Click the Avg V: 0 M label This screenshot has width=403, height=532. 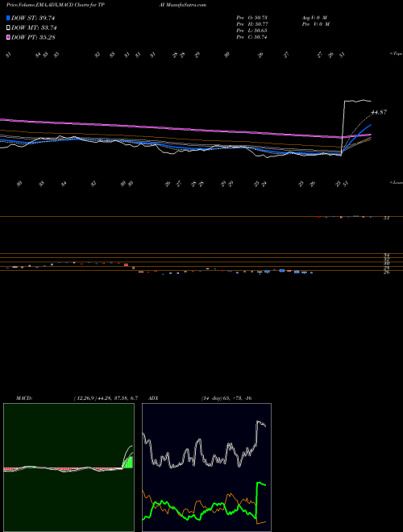(314, 18)
